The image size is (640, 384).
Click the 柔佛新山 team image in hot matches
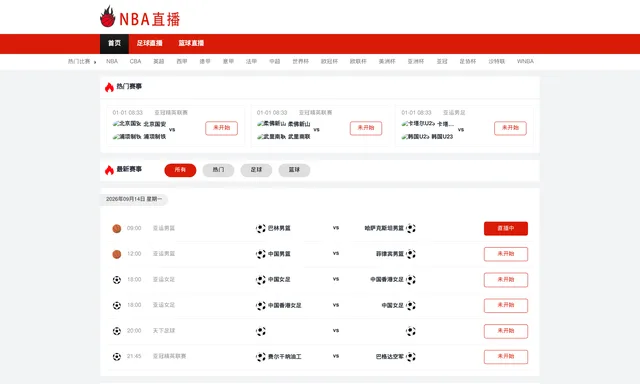[x=271, y=124]
